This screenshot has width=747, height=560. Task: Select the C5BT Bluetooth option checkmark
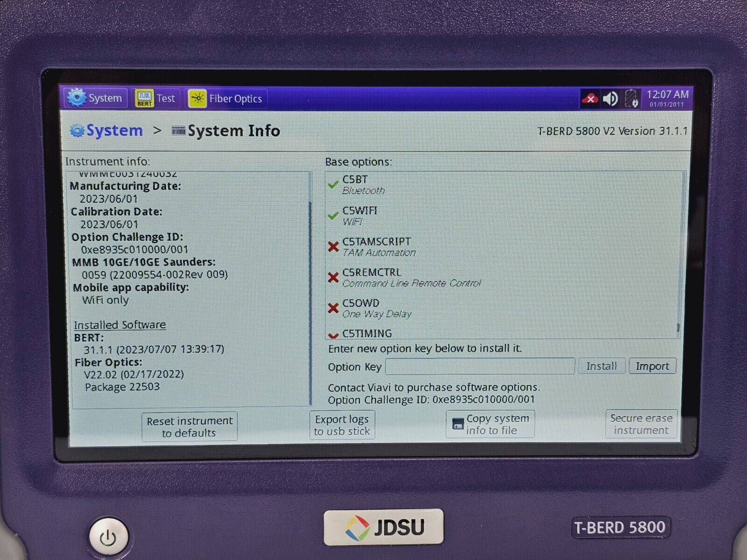pos(333,185)
